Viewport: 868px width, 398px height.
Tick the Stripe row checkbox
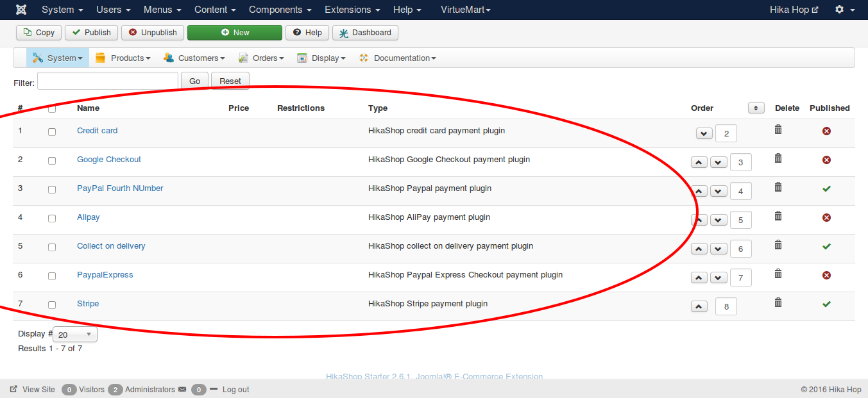click(x=52, y=305)
